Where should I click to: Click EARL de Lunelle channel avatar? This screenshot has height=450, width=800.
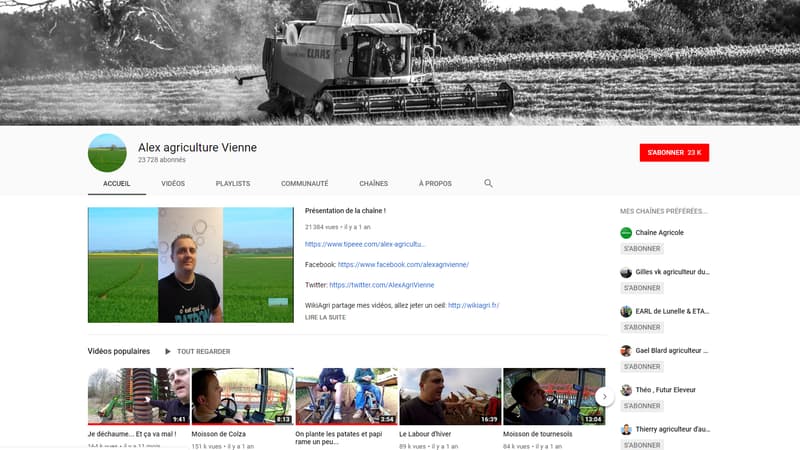pos(626,311)
